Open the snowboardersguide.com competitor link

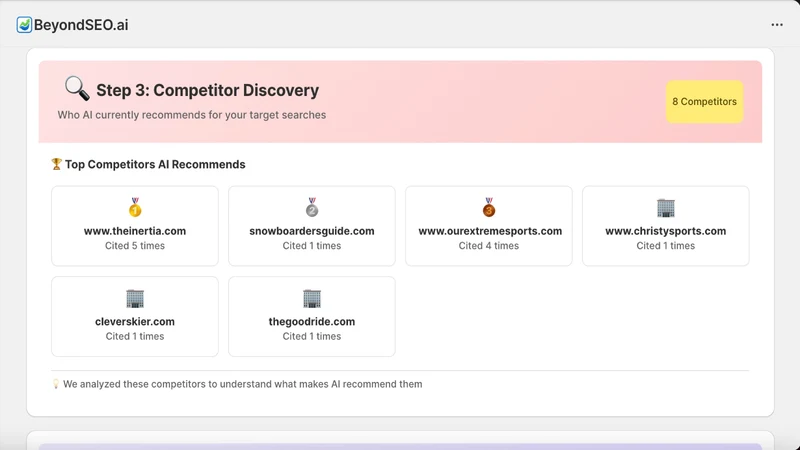(x=312, y=231)
